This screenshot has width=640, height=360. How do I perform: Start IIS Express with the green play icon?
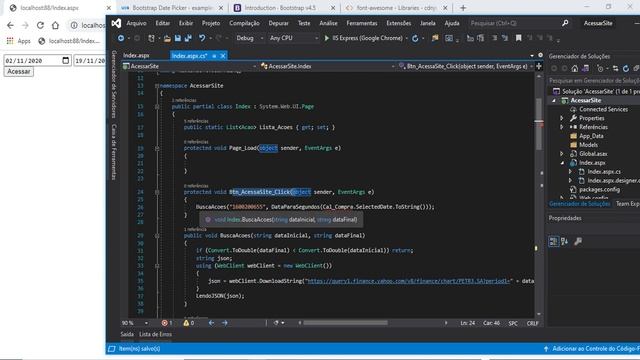tap(327, 38)
